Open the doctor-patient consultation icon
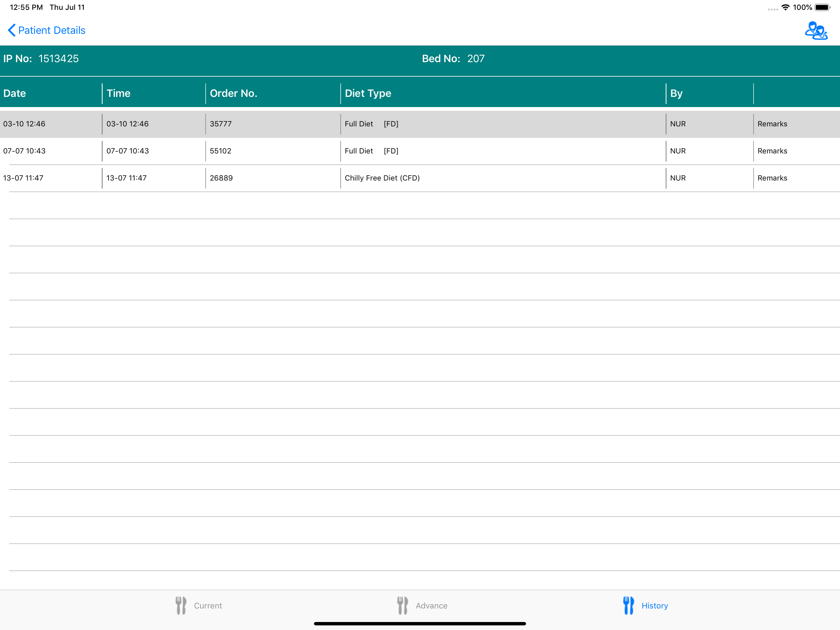This screenshot has height=630, width=840. point(816,30)
